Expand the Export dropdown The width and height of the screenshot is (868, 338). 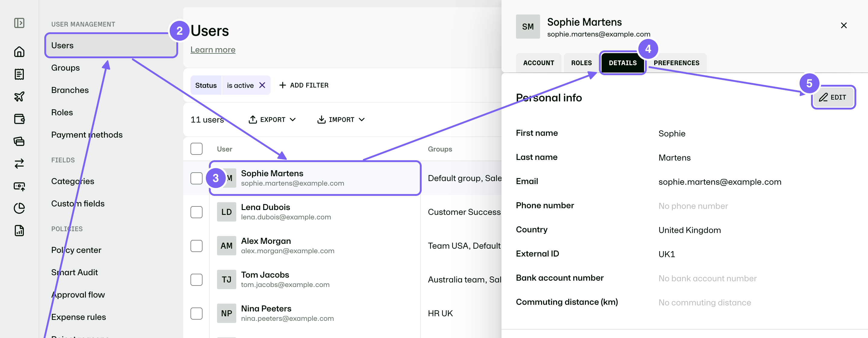click(x=272, y=120)
